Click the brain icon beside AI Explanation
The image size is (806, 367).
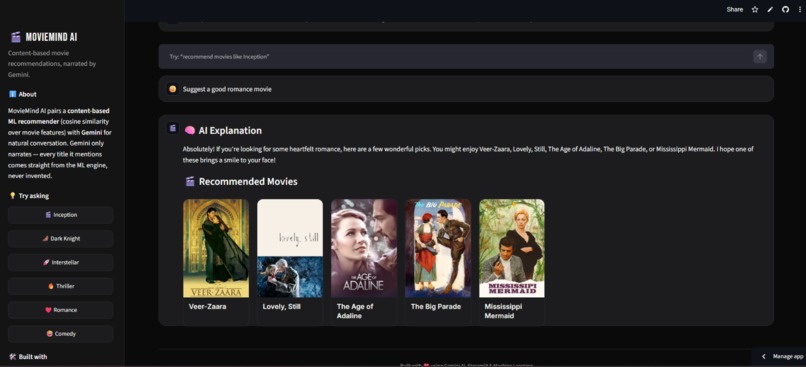189,131
